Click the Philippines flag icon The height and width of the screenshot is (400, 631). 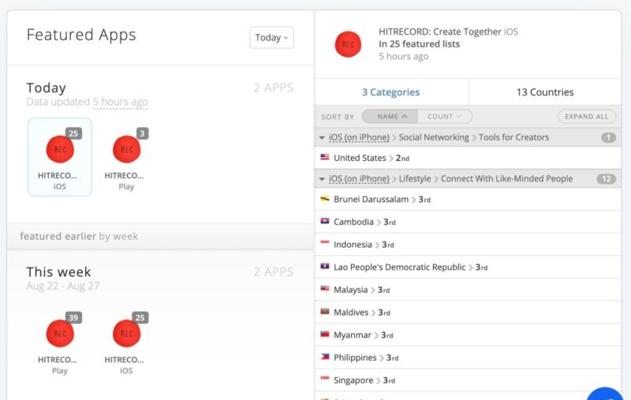click(x=325, y=356)
